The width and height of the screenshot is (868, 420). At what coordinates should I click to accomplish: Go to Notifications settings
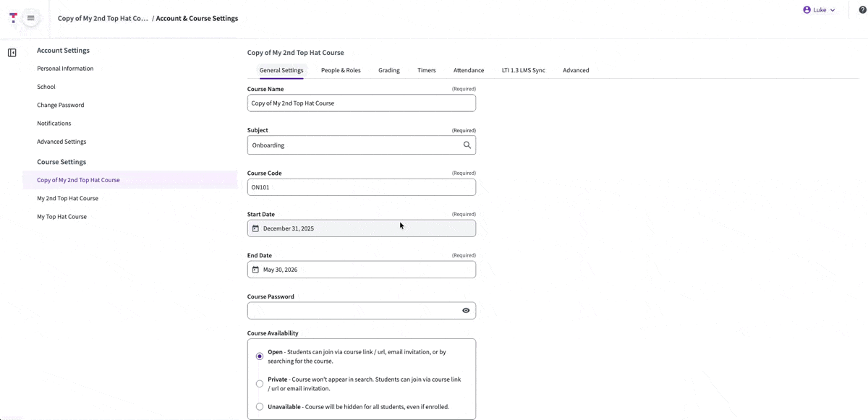[x=54, y=123]
